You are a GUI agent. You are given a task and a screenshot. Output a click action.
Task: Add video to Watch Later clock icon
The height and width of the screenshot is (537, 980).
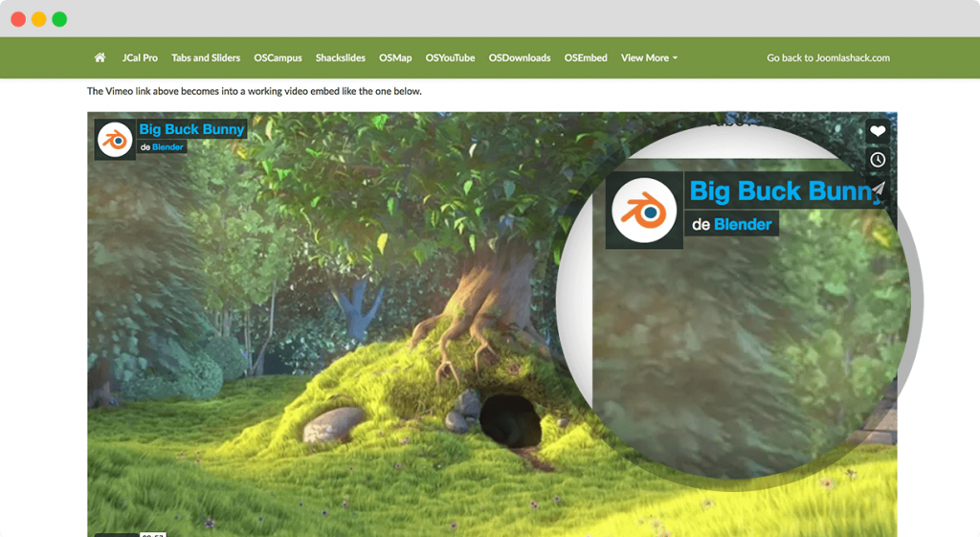point(878,160)
